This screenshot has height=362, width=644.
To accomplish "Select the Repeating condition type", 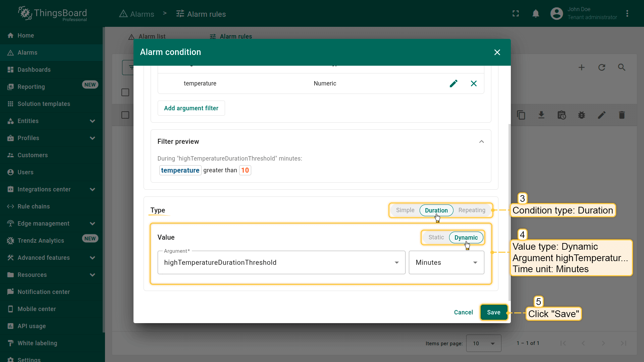I will click(x=472, y=210).
